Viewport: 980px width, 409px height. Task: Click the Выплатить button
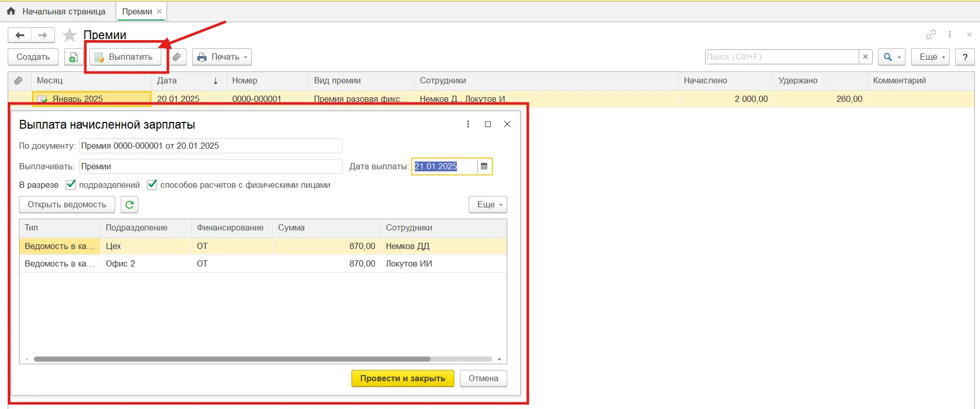125,57
